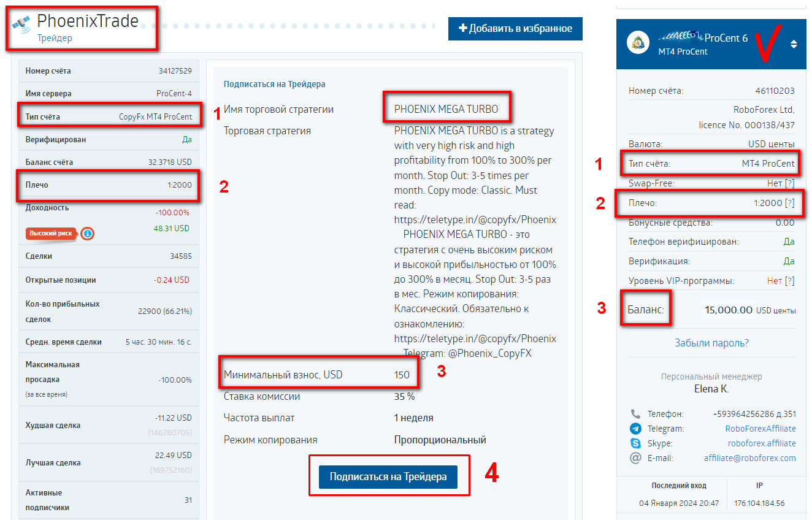The height and width of the screenshot is (520, 812).
Task: Select the strategy name PHOENIX MEGA TURBO
Action: [446, 110]
